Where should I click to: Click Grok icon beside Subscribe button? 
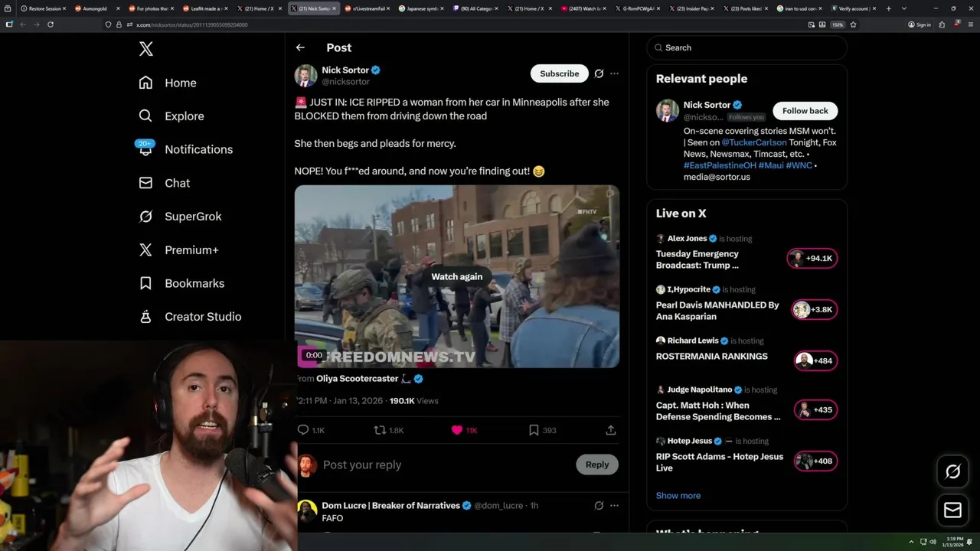click(599, 73)
